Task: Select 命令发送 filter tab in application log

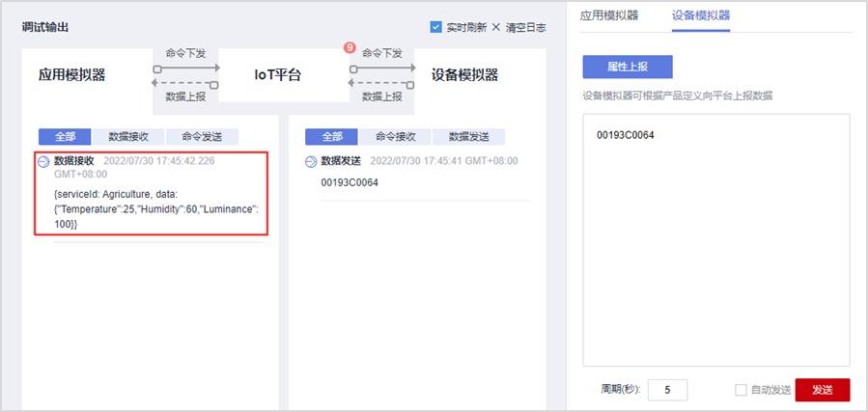Action: click(x=202, y=137)
